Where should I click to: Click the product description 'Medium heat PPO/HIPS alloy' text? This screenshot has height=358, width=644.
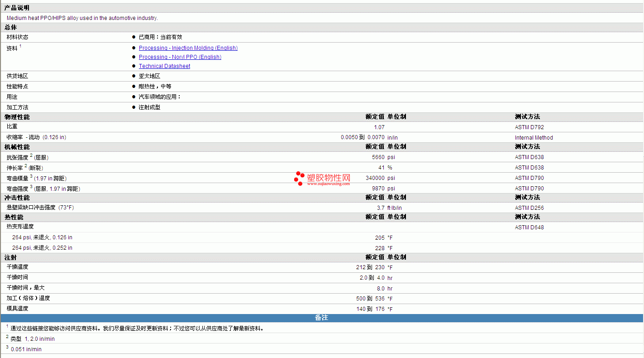82,18
